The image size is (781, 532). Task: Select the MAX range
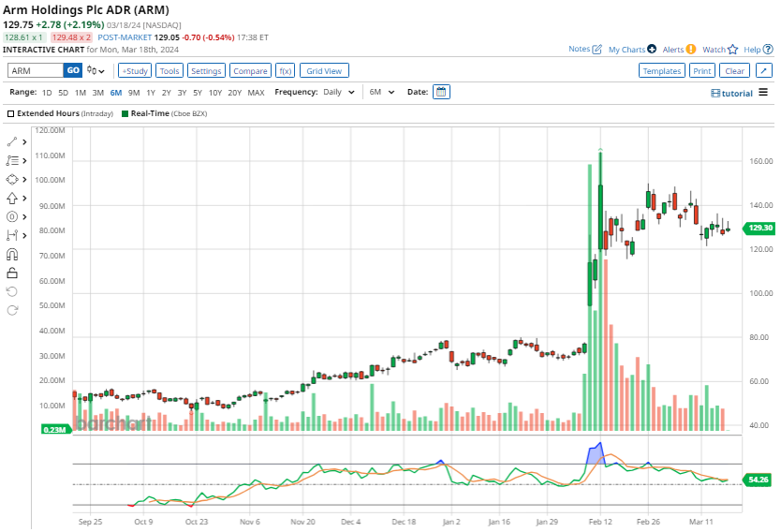pos(256,93)
